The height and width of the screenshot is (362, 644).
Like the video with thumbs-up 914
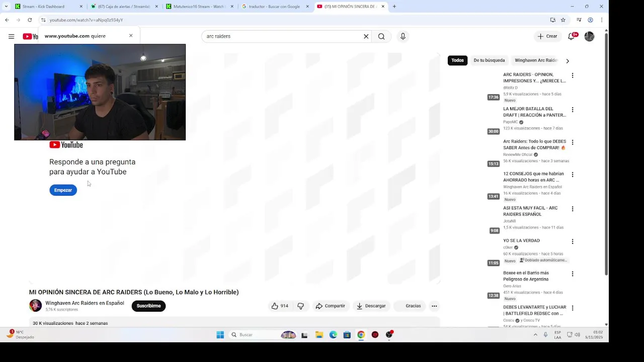(280, 306)
